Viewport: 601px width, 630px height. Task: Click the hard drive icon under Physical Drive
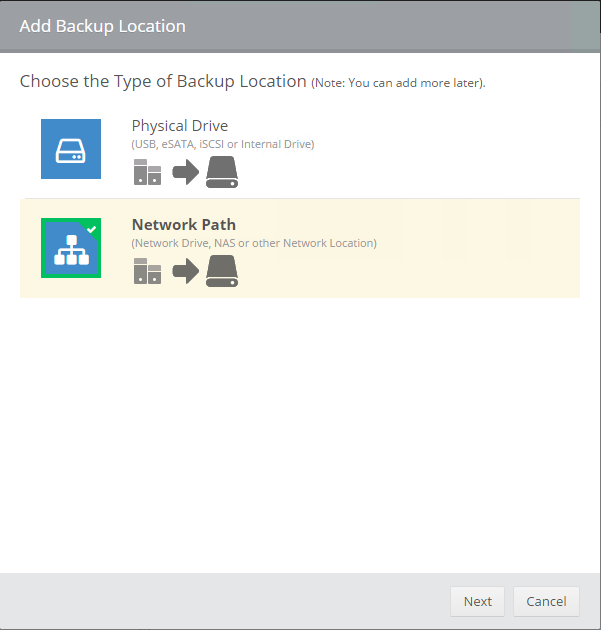pos(222,173)
